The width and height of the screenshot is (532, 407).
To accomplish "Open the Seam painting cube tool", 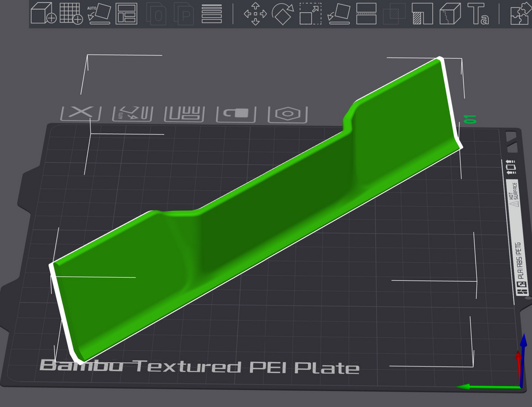I will 450,13.
